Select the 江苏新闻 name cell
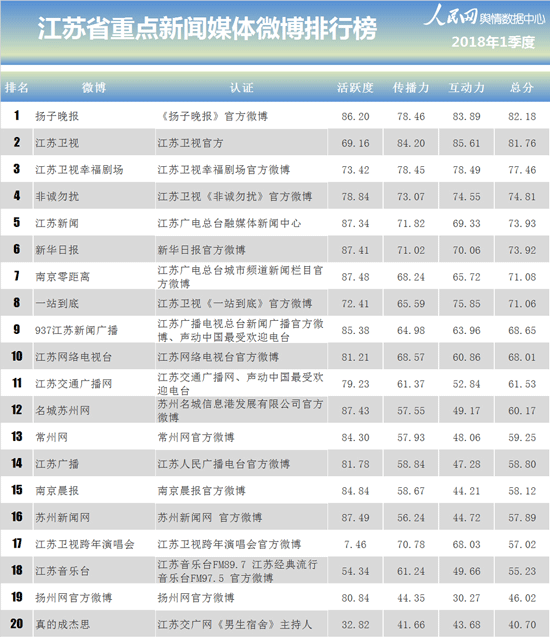 93,223
